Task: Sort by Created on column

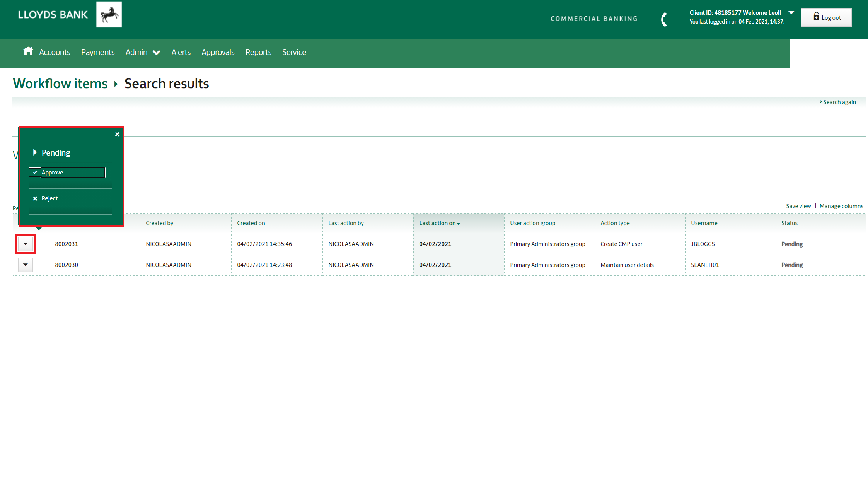Action: tap(251, 223)
